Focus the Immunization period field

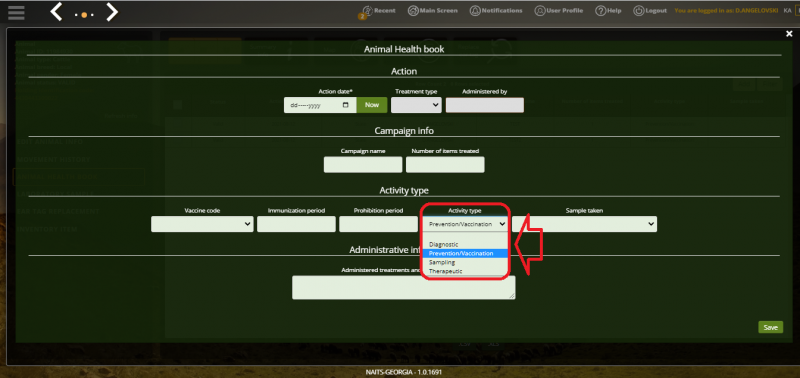tap(296, 224)
